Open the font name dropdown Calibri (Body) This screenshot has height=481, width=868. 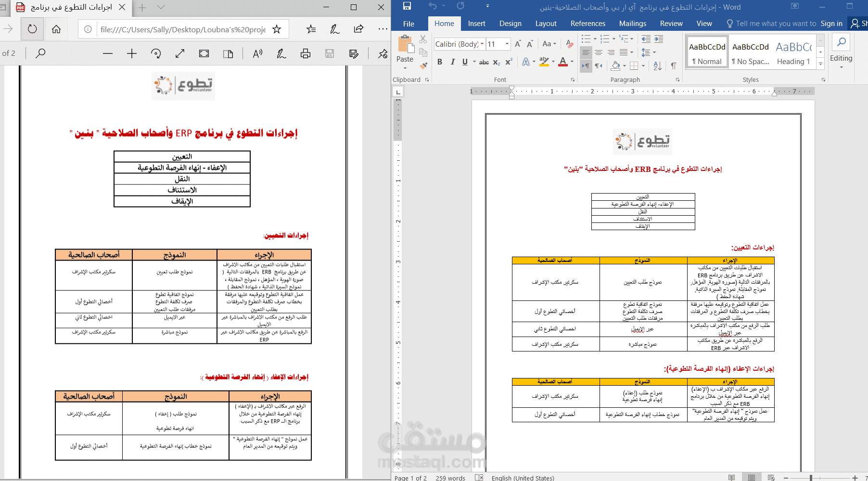[x=482, y=44]
